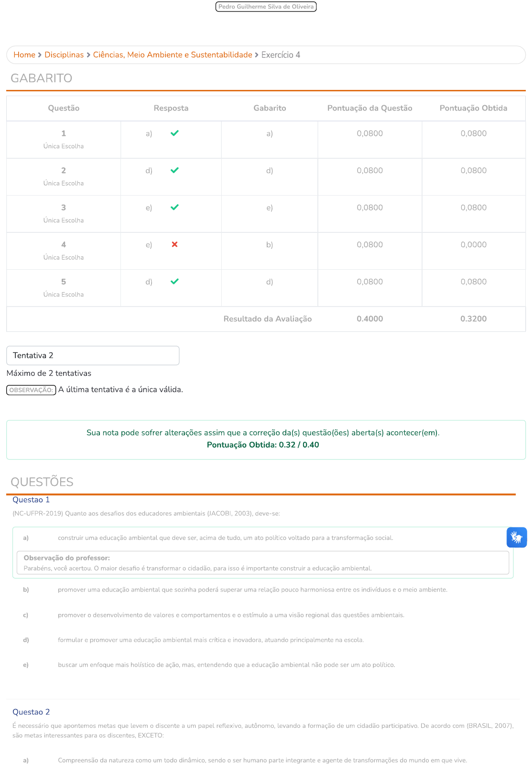Screen dimensions: 532x768
Task: Click green checkmark for question 2
Action: (174, 170)
